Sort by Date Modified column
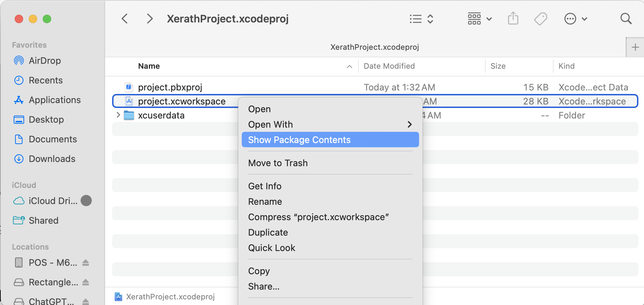 pyautogui.click(x=389, y=66)
